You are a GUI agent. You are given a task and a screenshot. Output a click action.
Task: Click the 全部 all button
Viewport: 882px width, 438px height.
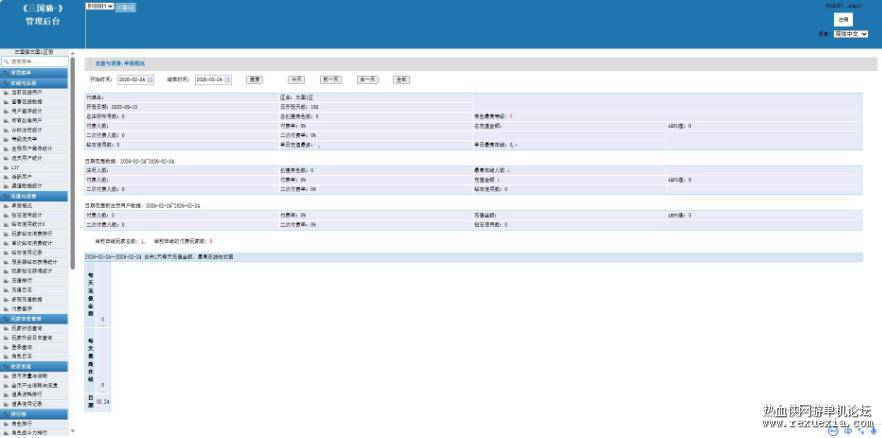pyautogui.click(x=401, y=80)
